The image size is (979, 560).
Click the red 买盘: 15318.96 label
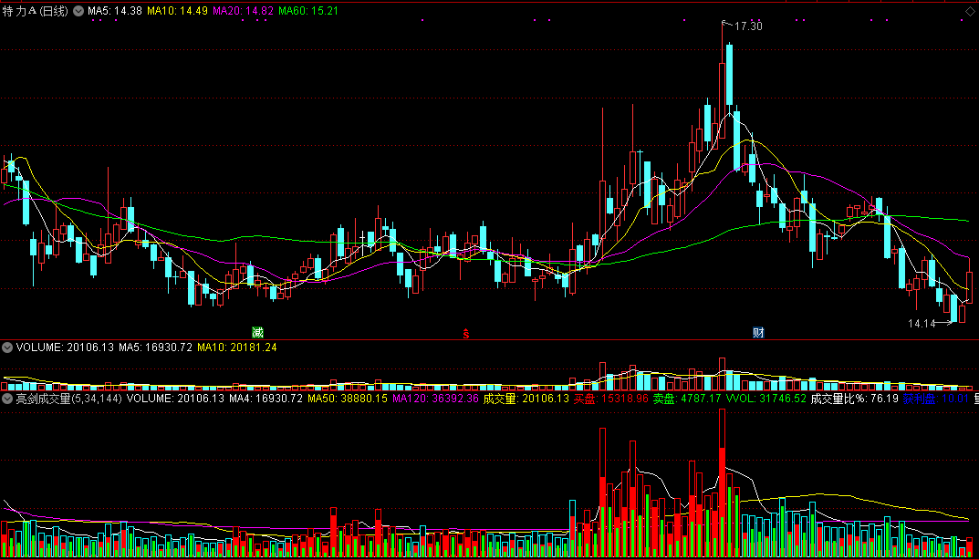pos(611,399)
